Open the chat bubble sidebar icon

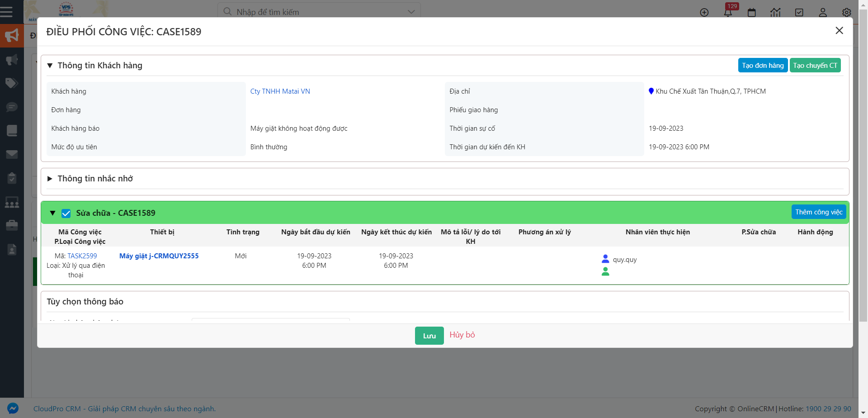coord(12,107)
